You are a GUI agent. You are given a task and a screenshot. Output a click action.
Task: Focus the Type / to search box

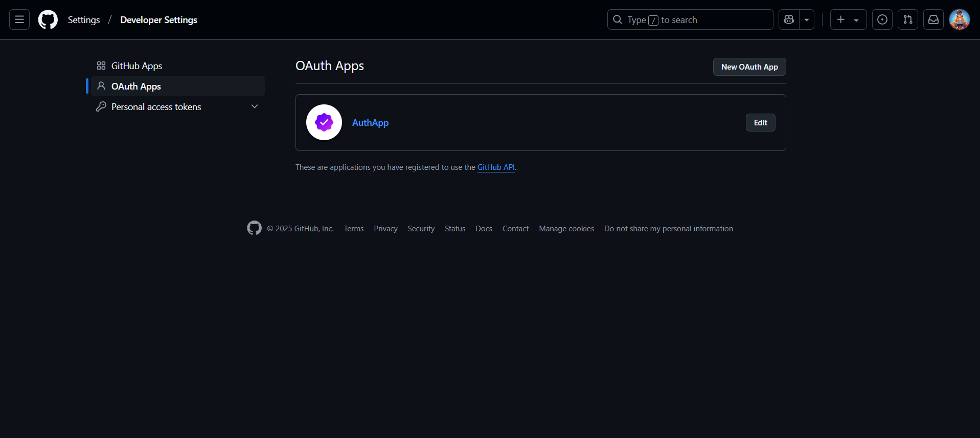pos(690,19)
